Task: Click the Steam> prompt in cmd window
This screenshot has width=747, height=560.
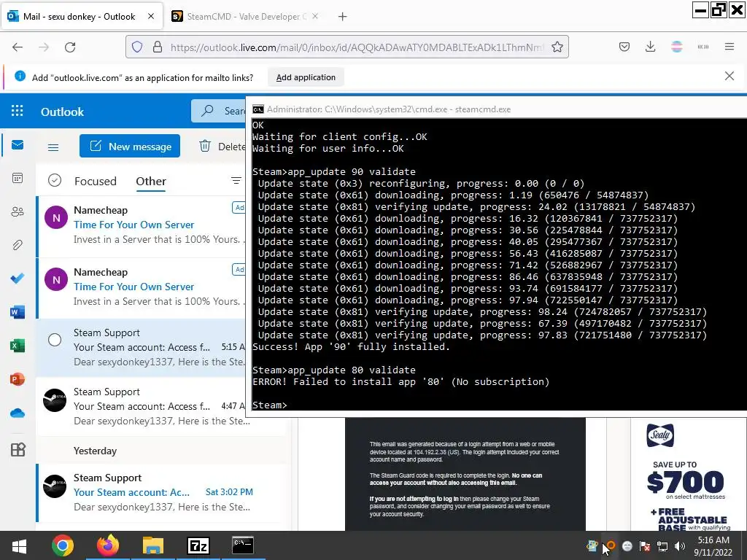Action: (270, 405)
